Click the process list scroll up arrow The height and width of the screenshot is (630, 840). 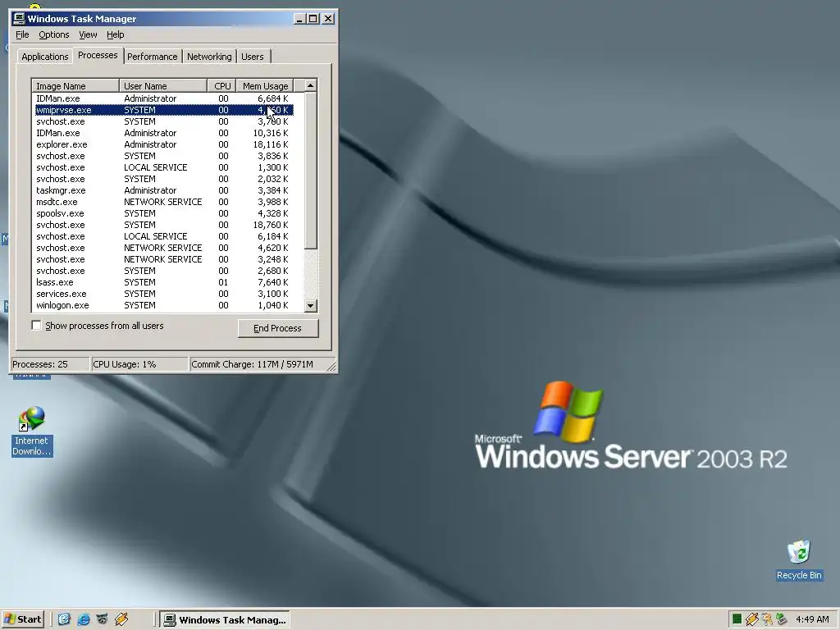pyautogui.click(x=311, y=85)
